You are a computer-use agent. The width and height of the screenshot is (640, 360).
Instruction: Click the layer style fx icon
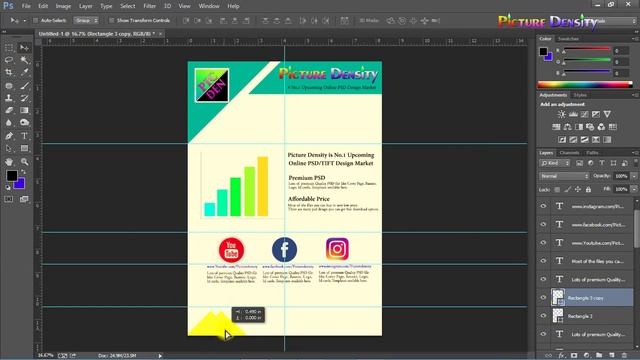click(562, 356)
